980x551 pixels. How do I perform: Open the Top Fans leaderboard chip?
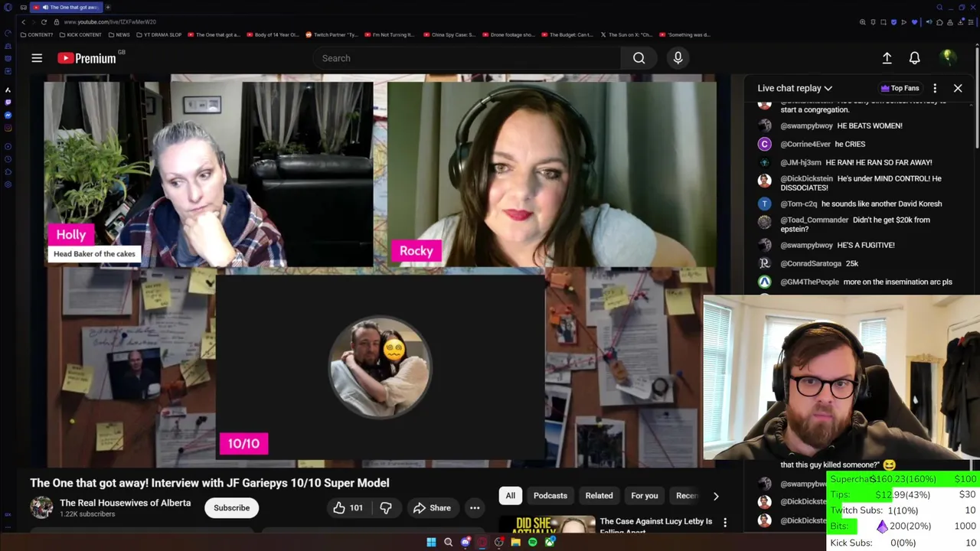900,88
